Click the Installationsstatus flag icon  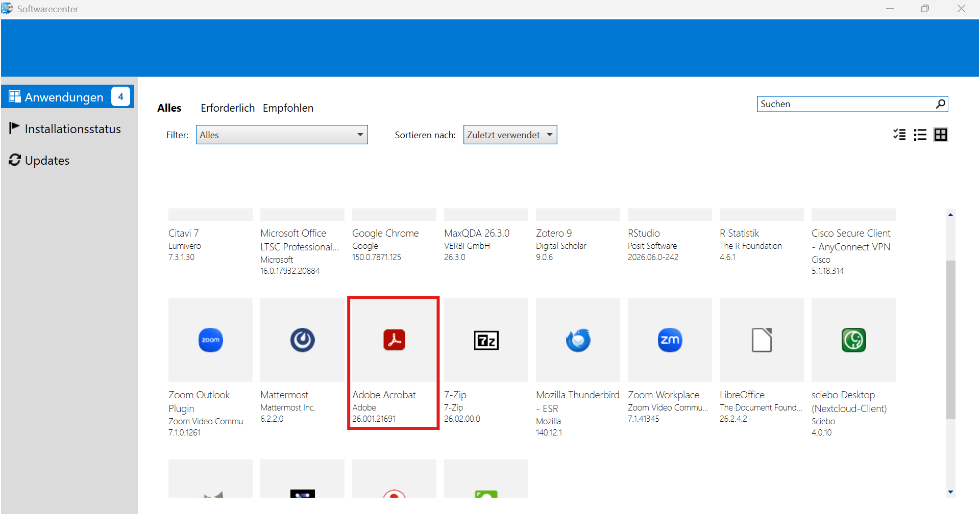point(14,128)
